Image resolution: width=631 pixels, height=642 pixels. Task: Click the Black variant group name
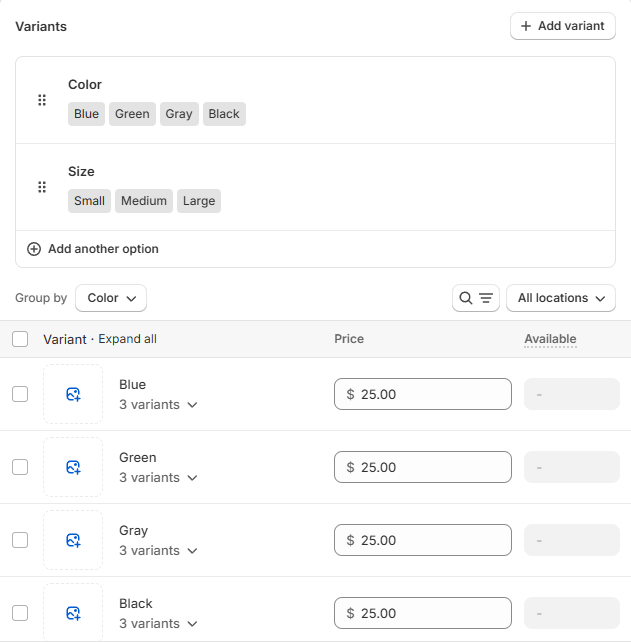pos(136,604)
